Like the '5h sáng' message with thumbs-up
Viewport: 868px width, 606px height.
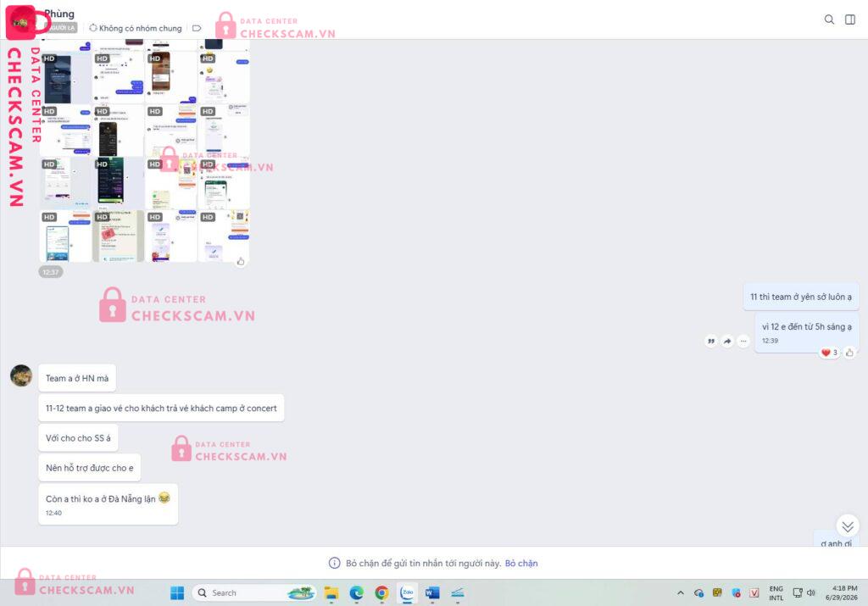click(x=849, y=353)
